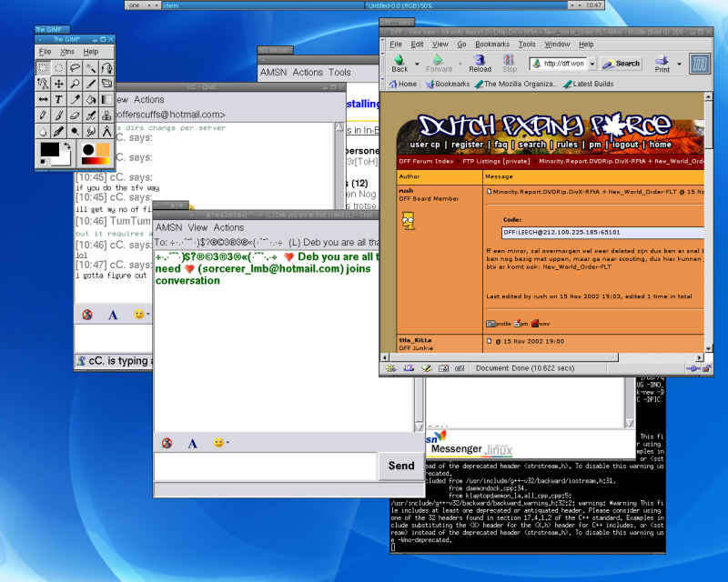
Task: Open the orange pattern selector in GIMP
Action: coord(103,149)
